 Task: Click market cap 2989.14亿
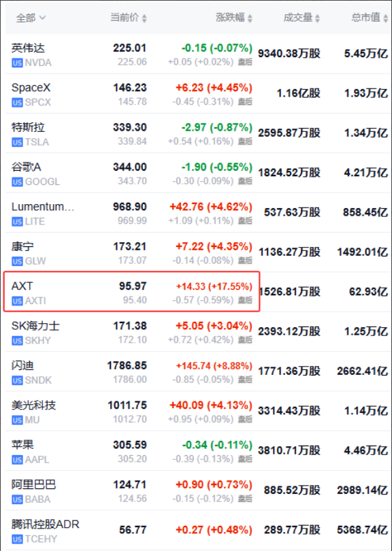[x=363, y=490]
